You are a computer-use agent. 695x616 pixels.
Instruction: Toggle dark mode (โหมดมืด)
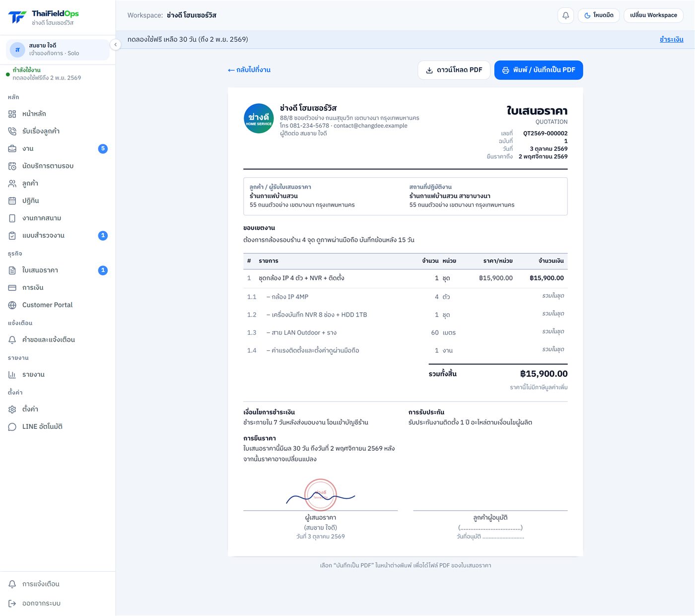point(599,15)
